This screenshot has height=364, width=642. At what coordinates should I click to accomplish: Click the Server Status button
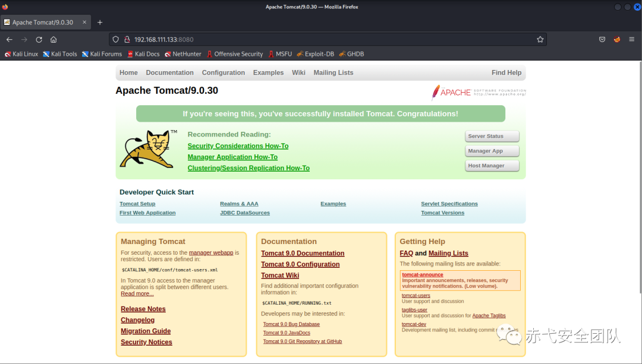[492, 136]
